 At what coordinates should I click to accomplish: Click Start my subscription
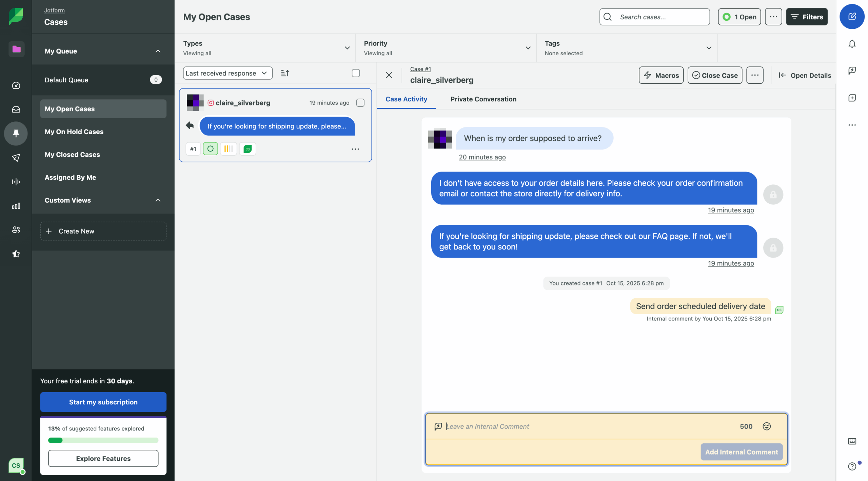point(103,402)
